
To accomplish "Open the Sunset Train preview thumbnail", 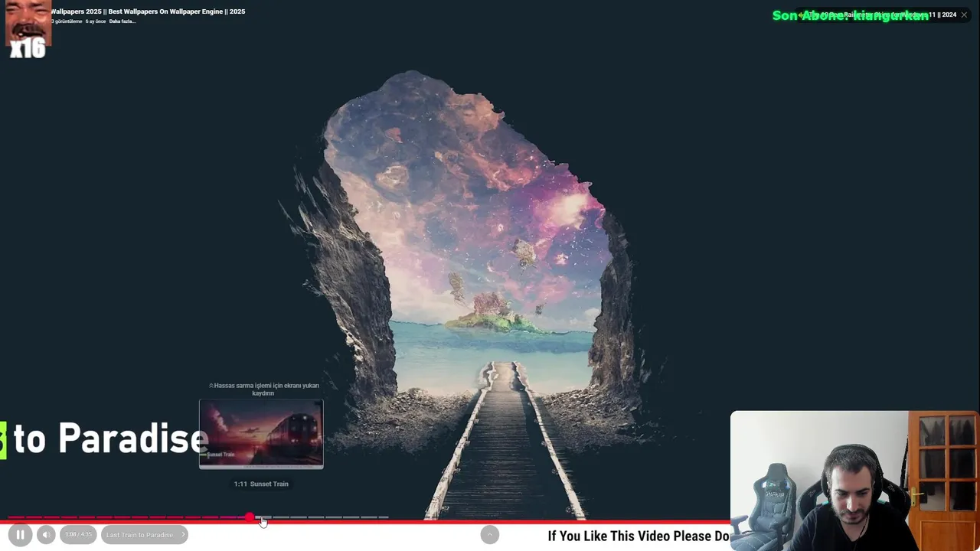I will coord(261,433).
